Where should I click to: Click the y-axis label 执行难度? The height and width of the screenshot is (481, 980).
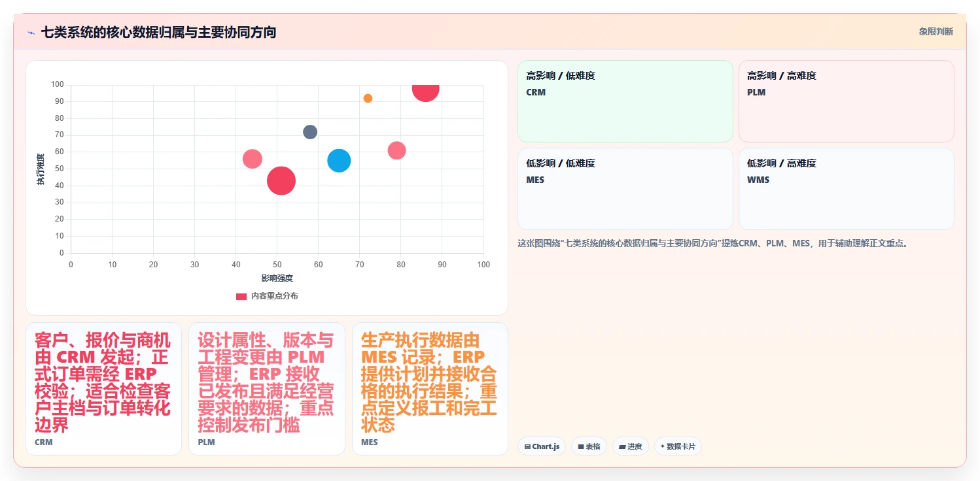[x=41, y=169]
